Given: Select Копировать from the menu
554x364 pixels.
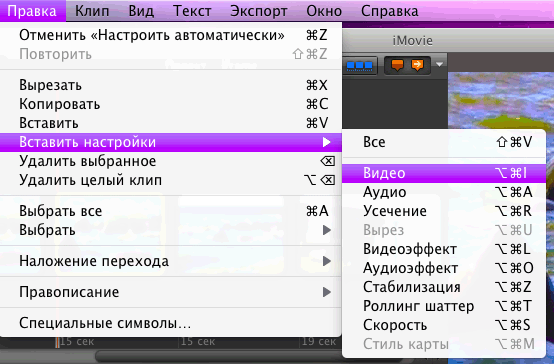Looking at the screenshot, I should point(171,104).
